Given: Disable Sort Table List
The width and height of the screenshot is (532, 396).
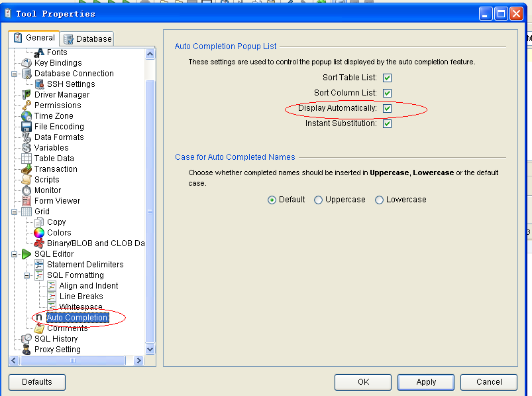Looking at the screenshot, I should click(x=386, y=77).
